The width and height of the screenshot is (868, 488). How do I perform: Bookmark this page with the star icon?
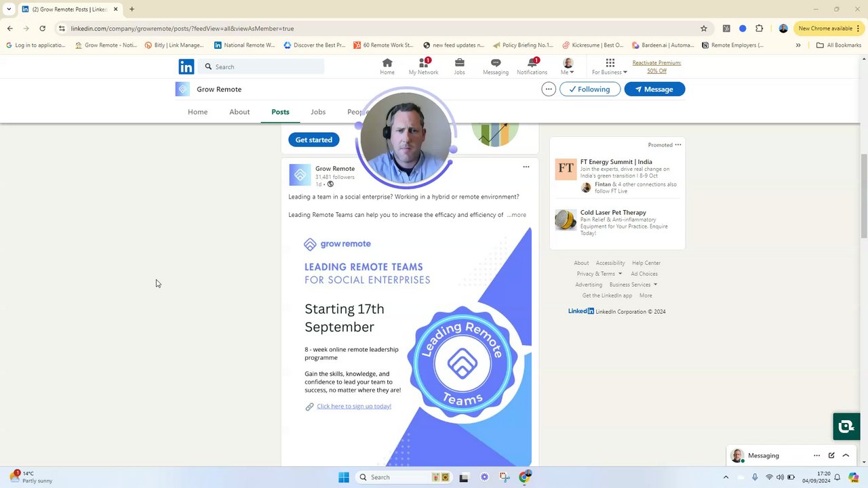pyautogui.click(x=704, y=28)
